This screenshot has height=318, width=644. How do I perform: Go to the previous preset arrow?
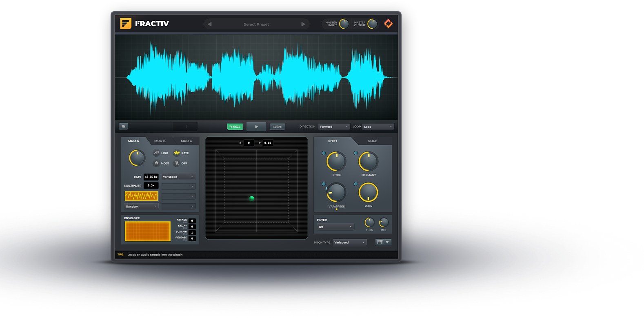[210, 24]
